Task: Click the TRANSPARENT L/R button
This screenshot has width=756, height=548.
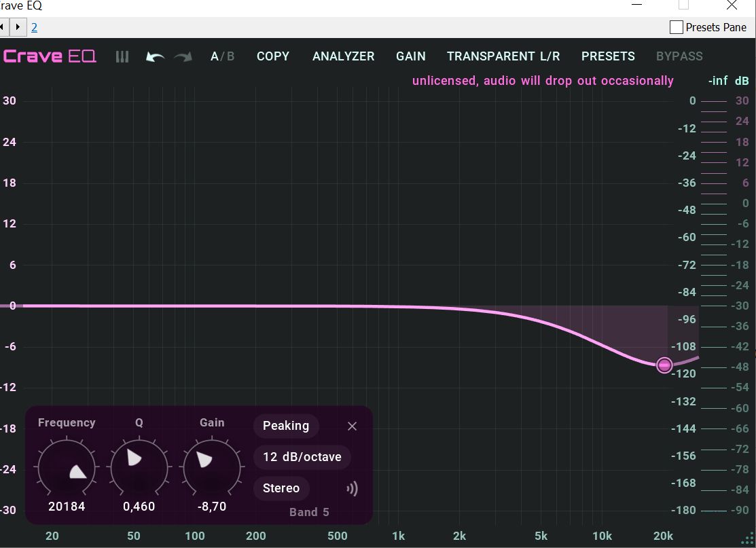Action: pos(503,56)
